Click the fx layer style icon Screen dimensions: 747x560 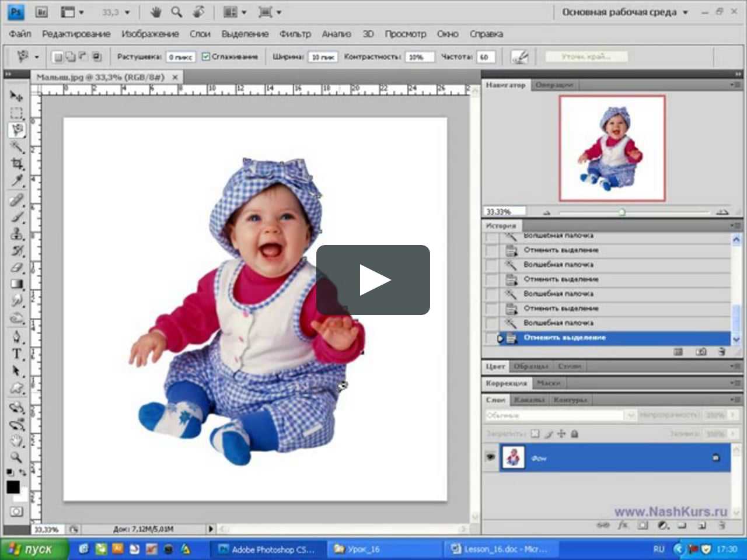pos(623,525)
